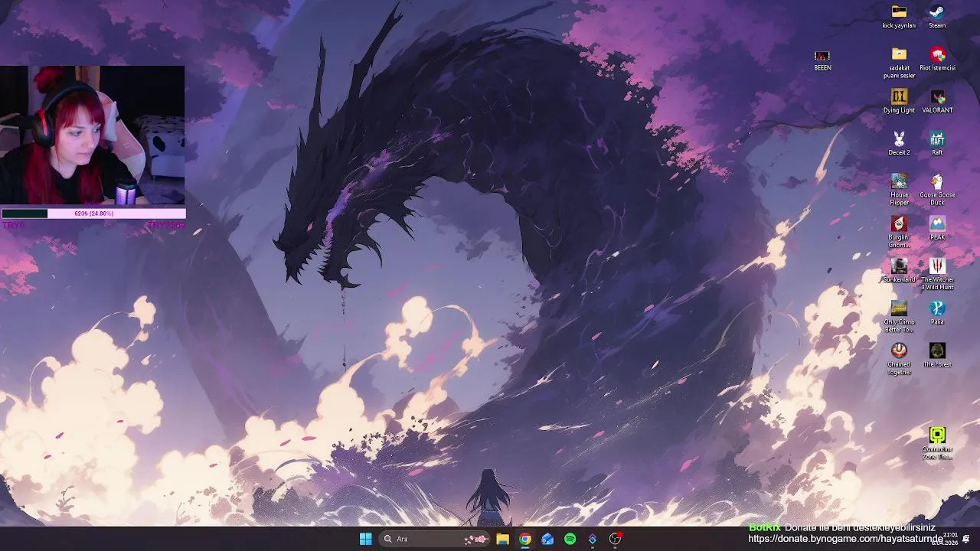Screen dimensions: 980x551
Task: Select the Raft game shortcut
Action: (x=937, y=143)
